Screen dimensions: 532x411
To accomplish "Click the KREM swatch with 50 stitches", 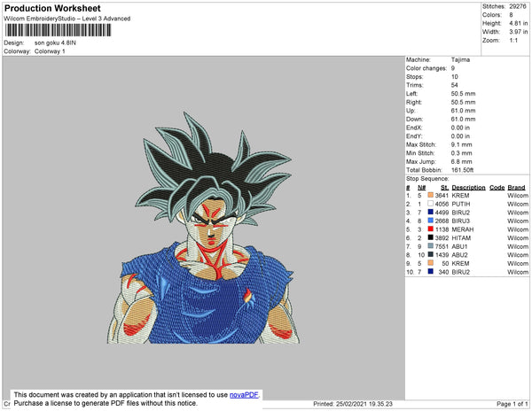I will [431, 263].
